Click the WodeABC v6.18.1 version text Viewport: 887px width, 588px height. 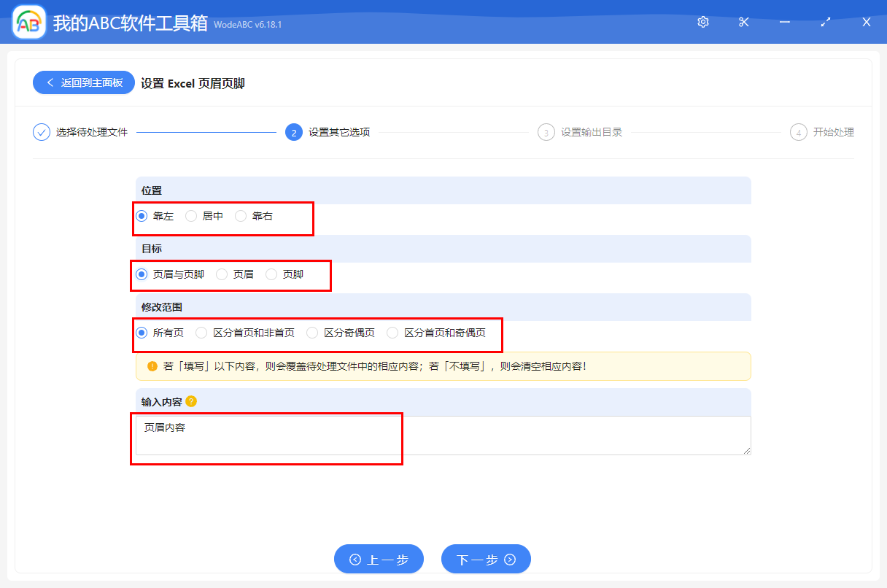point(248,25)
